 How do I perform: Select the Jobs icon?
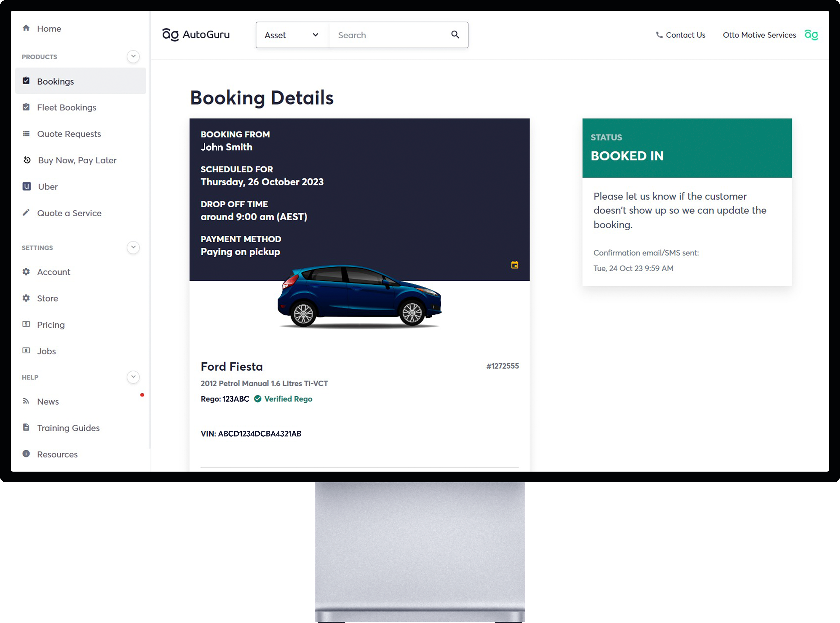point(26,351)
